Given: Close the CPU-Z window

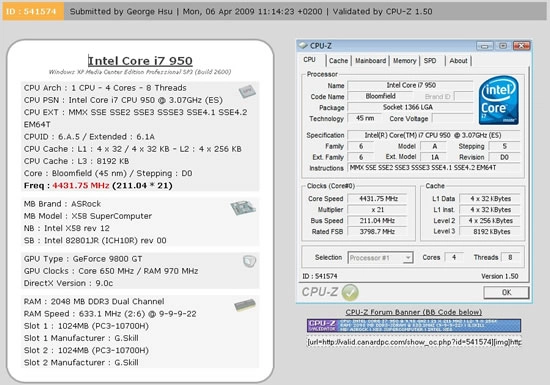Looking at the screenshot, I should 521,46.
